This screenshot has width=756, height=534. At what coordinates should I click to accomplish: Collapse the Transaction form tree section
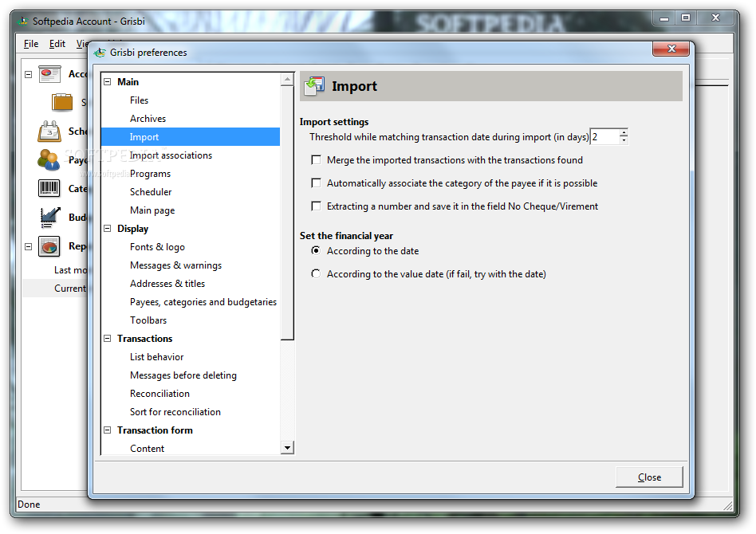coord(108,430)
